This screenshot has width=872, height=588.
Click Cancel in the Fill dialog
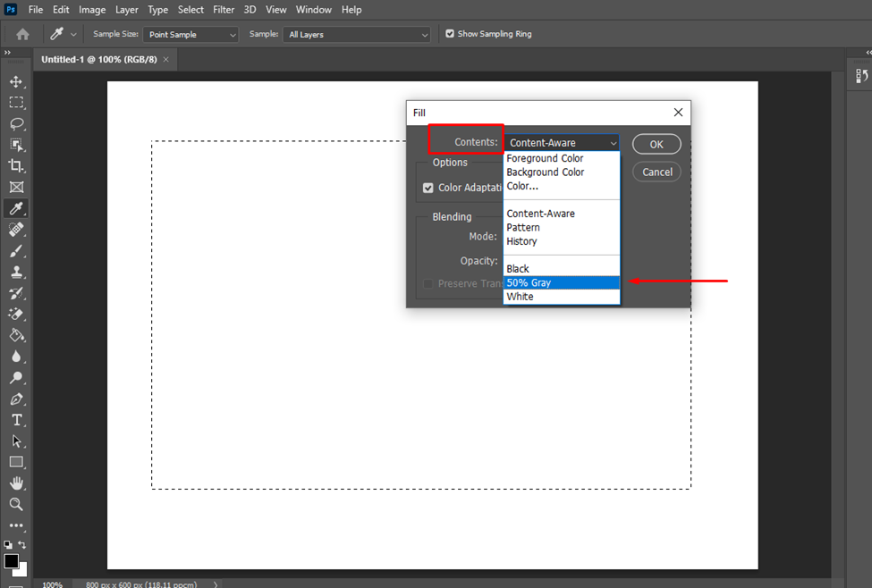point(656,172)
